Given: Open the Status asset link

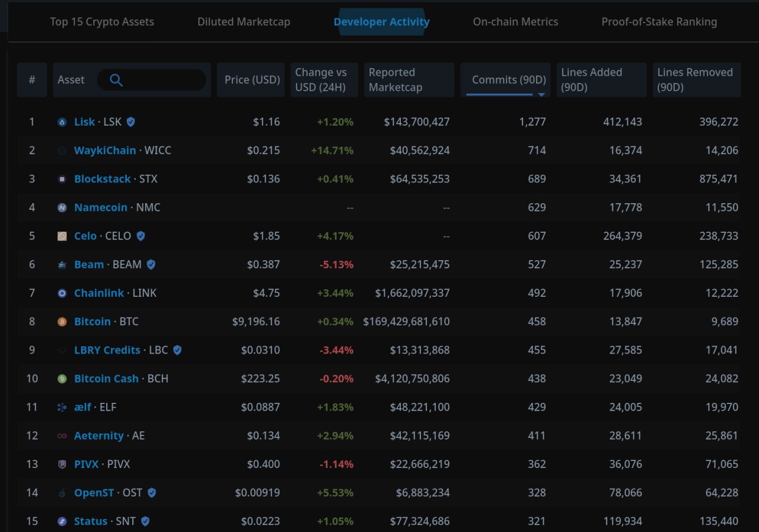Looking at the screenshot, I should (91, 521).
